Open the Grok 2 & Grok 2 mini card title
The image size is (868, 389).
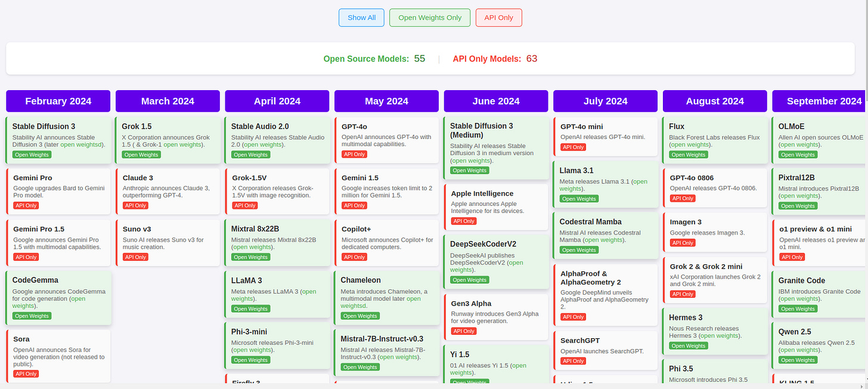point(706,266)
